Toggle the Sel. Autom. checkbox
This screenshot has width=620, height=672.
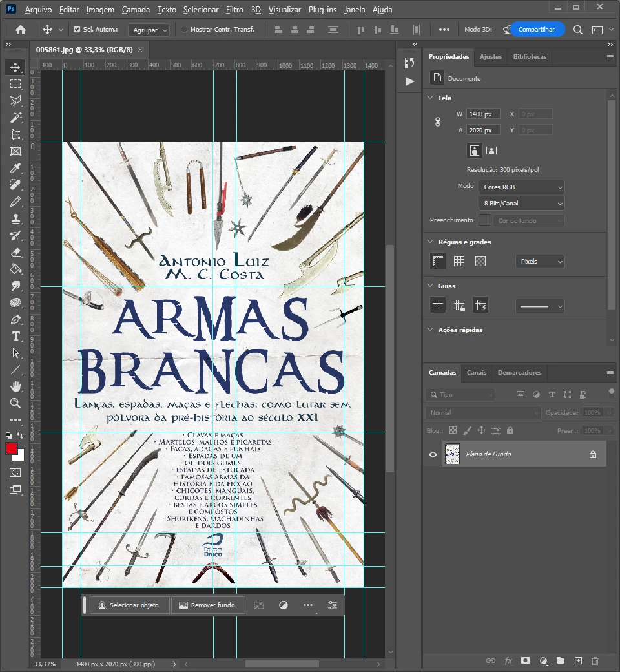tap(77, 29)
